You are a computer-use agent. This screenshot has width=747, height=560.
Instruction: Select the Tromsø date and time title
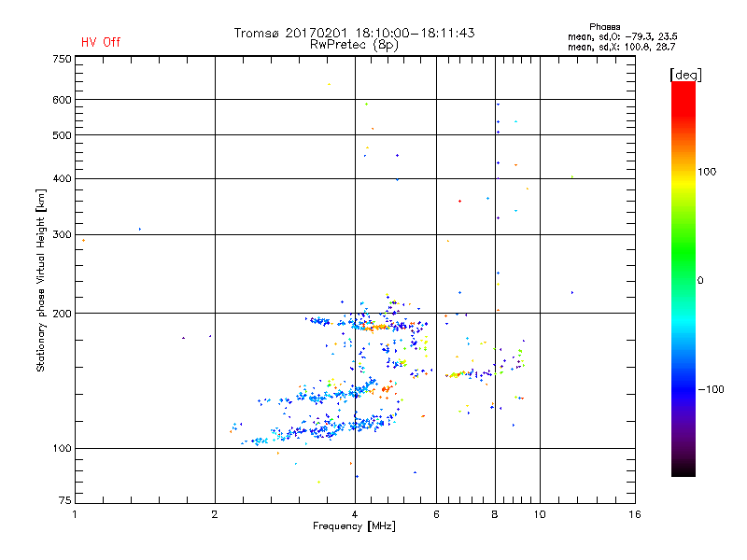pos(354,33)
